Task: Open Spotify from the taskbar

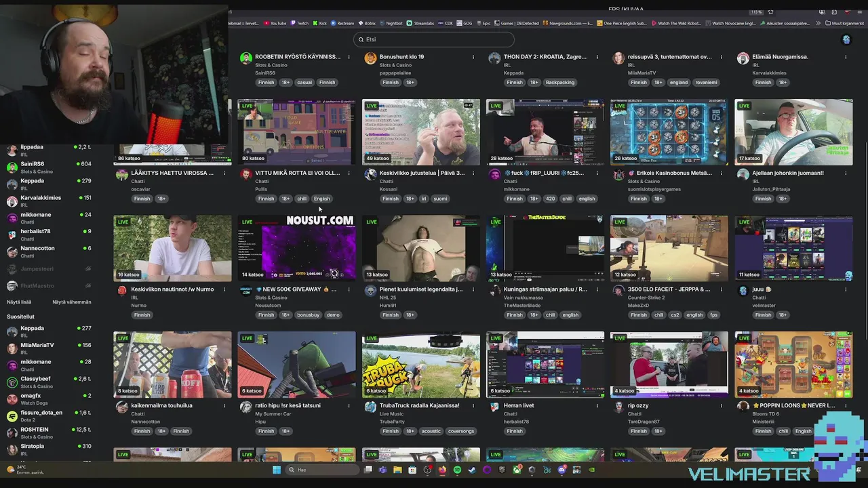Action: point(457,470)
